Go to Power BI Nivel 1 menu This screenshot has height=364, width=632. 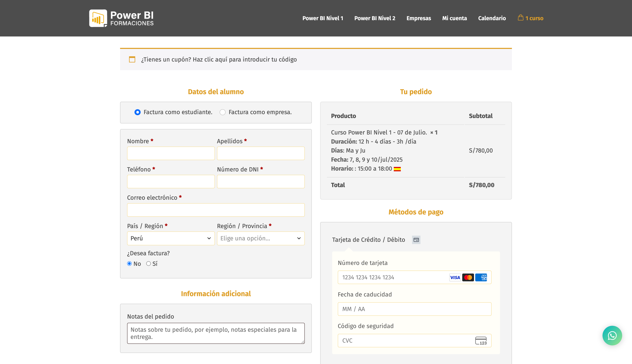[323, 18]
